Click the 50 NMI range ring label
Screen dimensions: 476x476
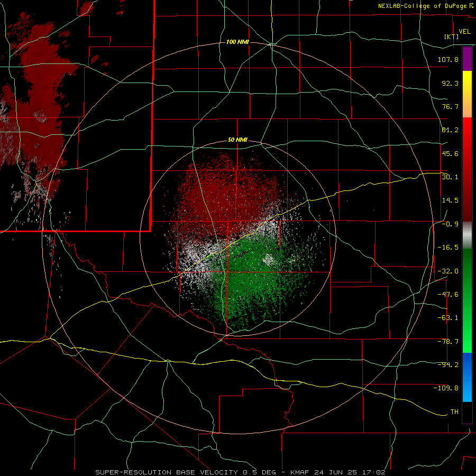[237, 140]
